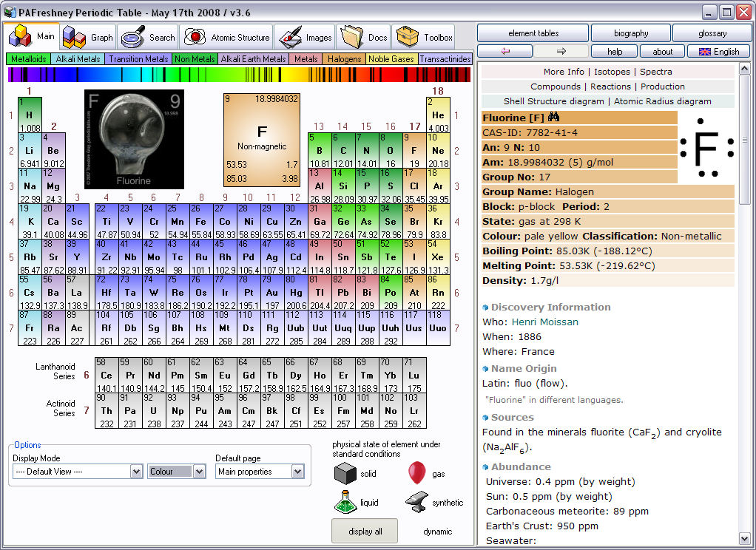Click the red gas balloon icon
Screen dimensions: 756x550
[x=417, y=473]
